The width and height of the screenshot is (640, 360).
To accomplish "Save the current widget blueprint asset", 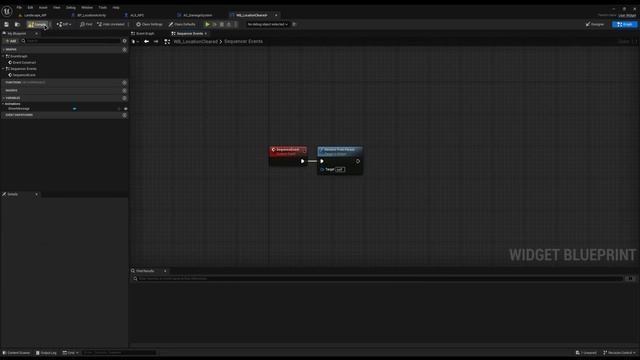I will pos(7,24).
